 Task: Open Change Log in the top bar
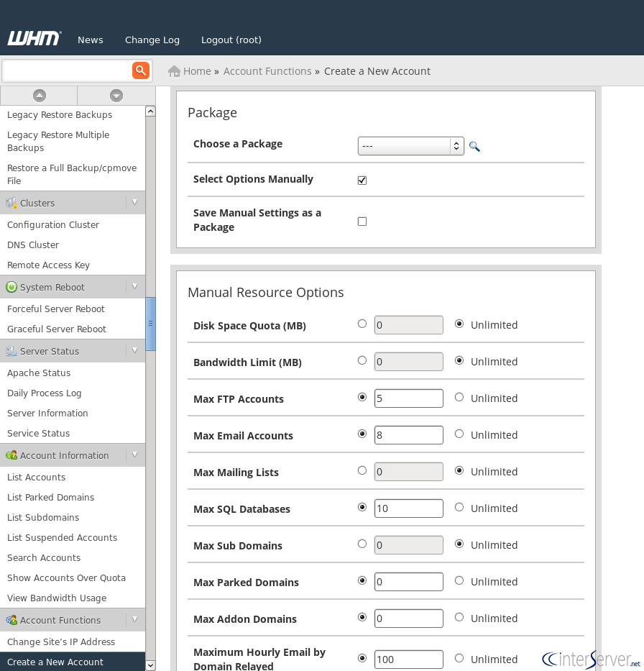152,40
